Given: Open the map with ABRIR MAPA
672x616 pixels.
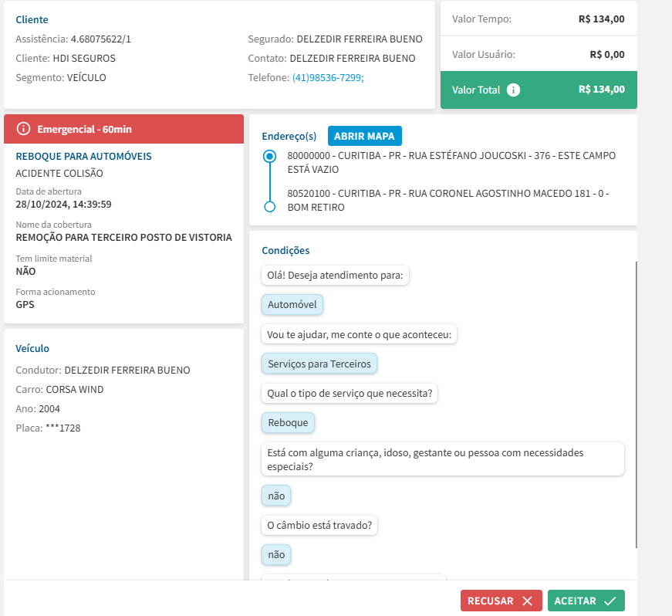Looking at the screenshot, I should pyautogui.click(x=364, y=136).
